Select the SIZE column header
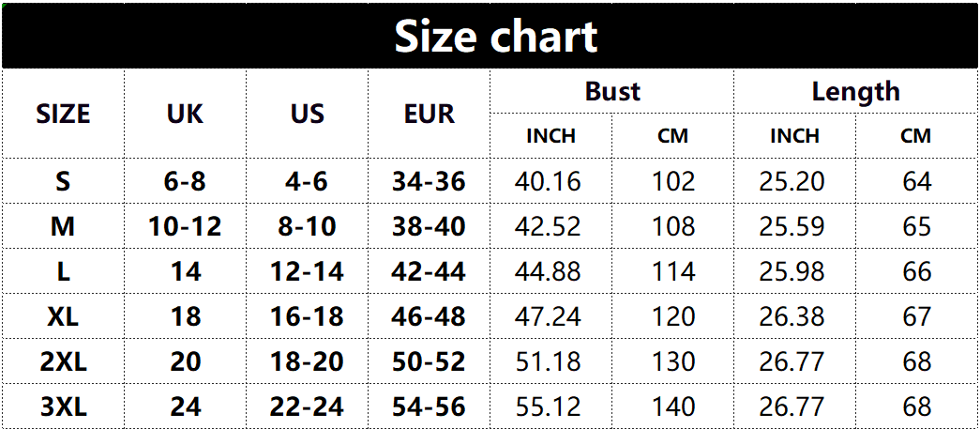Viewport: 980px width, 429px height. point(63,115)
